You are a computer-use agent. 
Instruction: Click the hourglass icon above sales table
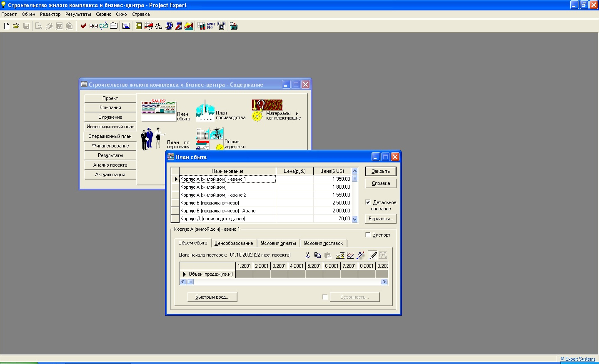click(x=340, y=255)
